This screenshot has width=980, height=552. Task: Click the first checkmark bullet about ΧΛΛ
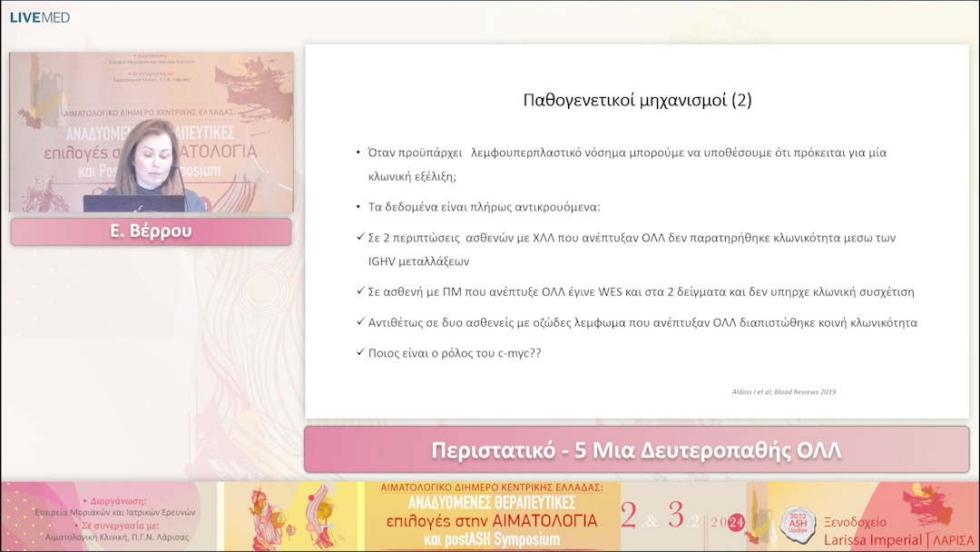(360, 238)
